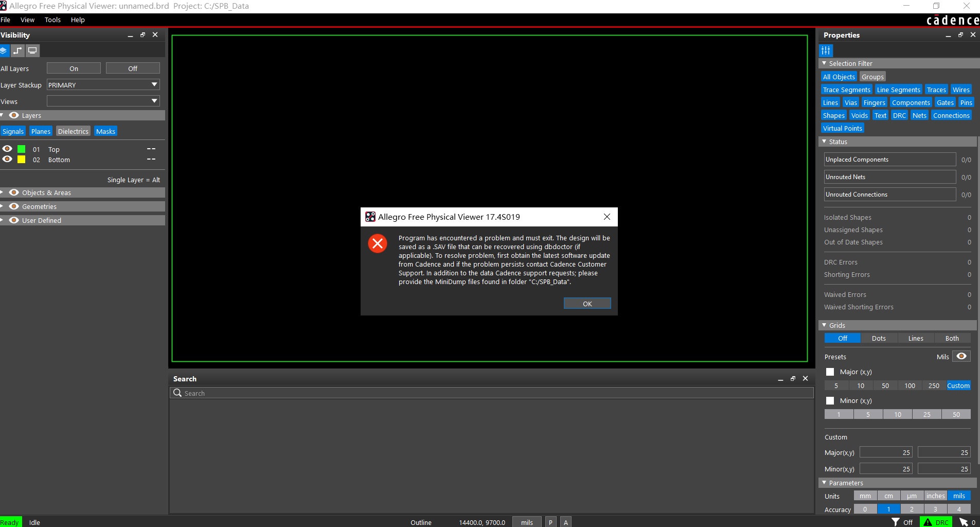This screenshot has width=980, height=527.
Task: Click the A button in status bar
Action: tap(566, 522)
